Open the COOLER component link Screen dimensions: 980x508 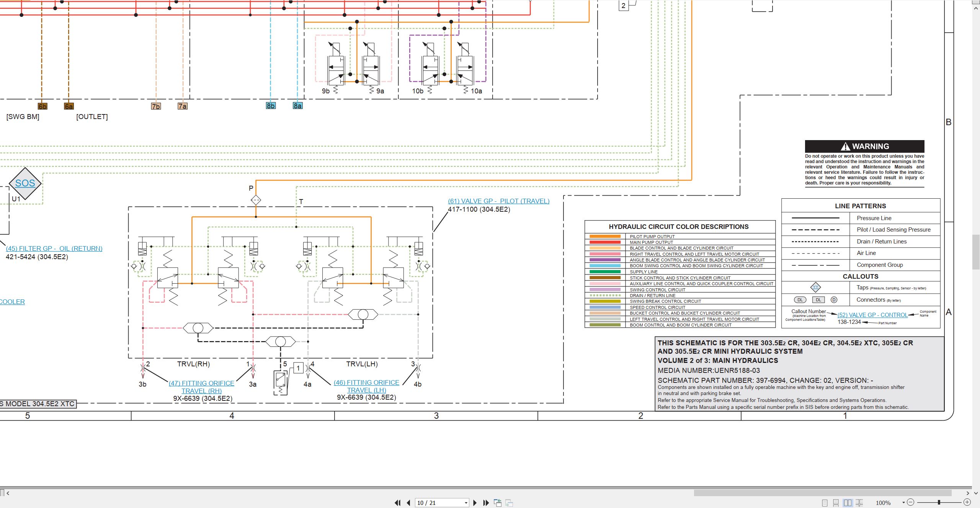pos(12,302)
